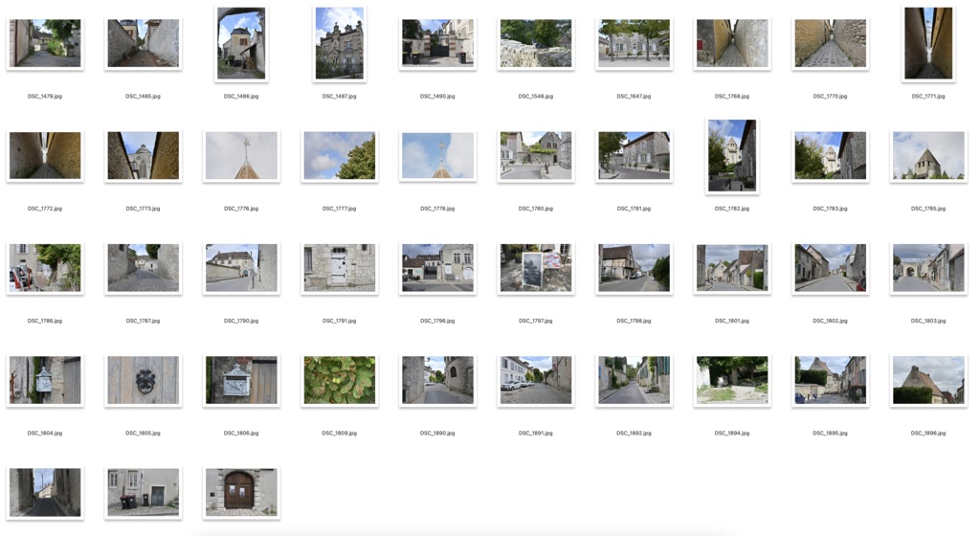Viewport: 980px width, 536px height.
Task: Pick the DSC_1647.jpg thumbnail with trees
Action: [634, 43]
